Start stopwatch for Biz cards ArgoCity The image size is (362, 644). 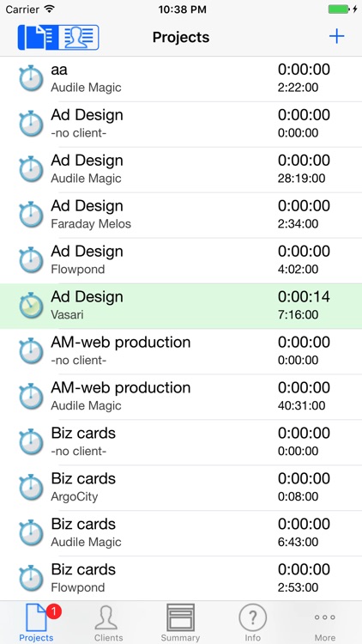pyautogui.click(x=31, y=488)
